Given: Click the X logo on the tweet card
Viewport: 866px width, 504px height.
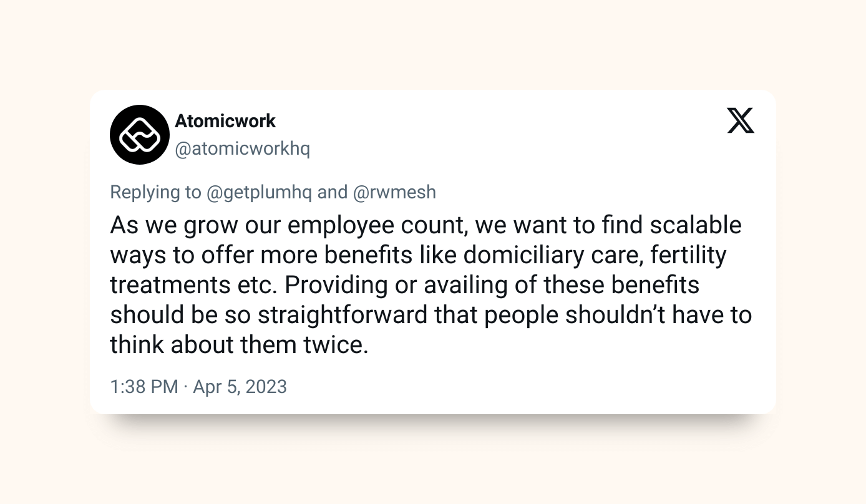Looking at the screenshot, I should 741,120.
